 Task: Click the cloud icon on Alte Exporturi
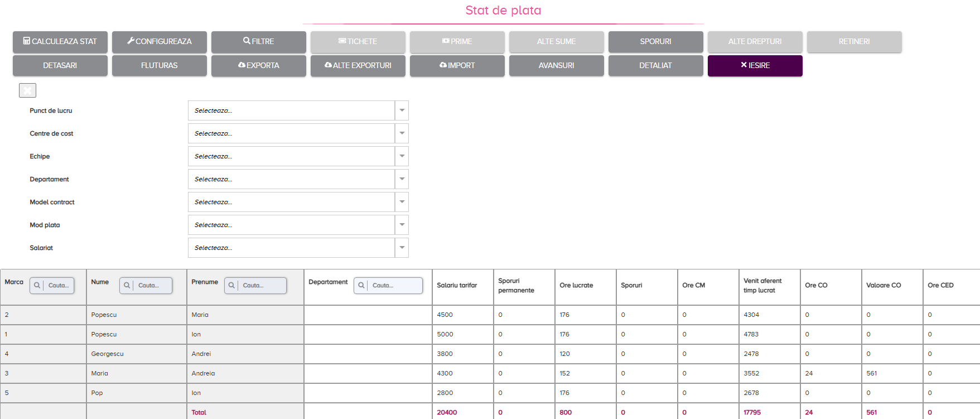coord(328,65)
